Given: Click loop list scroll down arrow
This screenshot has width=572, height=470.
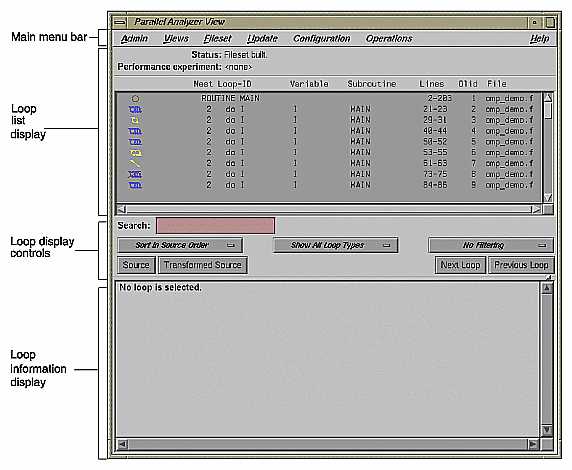Looking at the screenshot, I should (548, 197).
